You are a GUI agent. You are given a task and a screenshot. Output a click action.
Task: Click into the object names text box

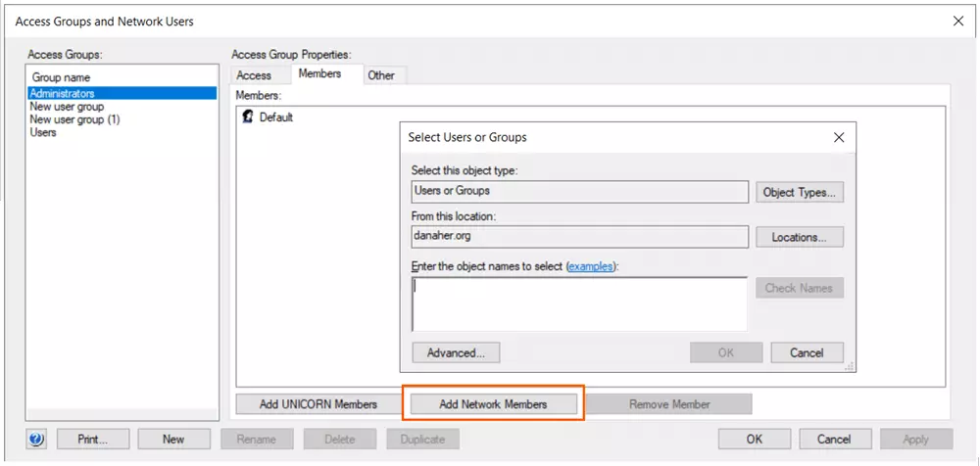(x=578, y=303)
